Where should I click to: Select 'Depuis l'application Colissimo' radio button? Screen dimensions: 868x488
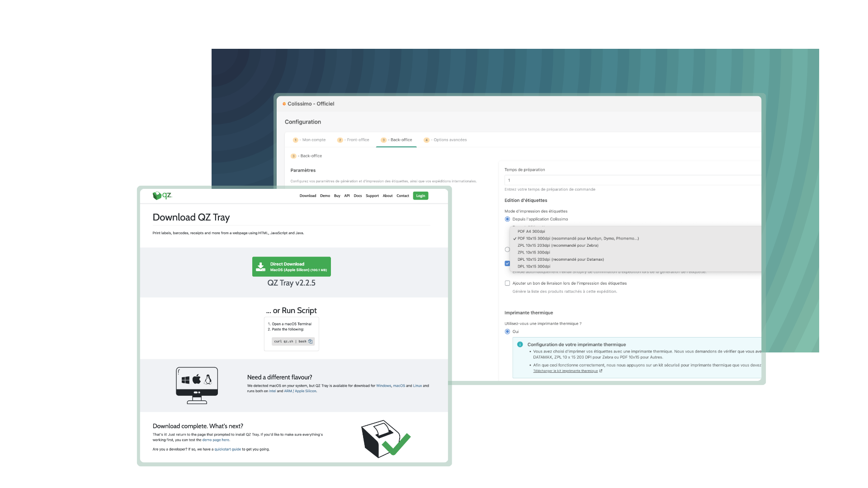tap(507, 219)
